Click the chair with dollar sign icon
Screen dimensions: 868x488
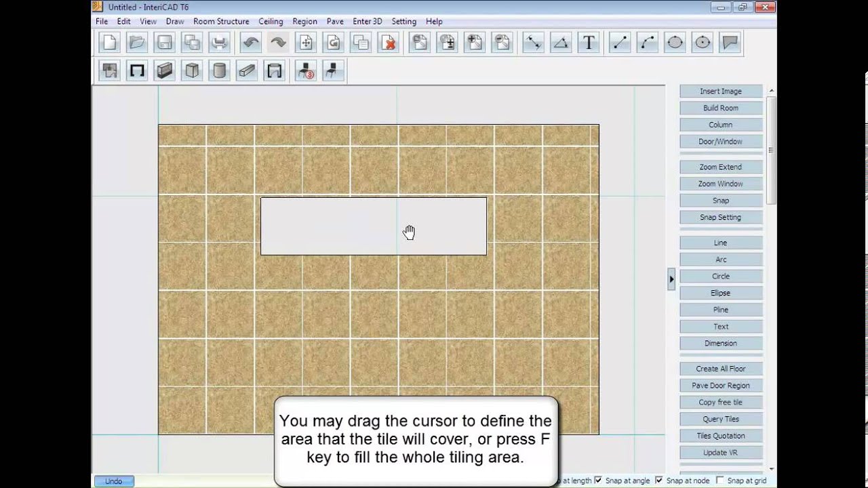pyautogui.click(x=307, y=70)
